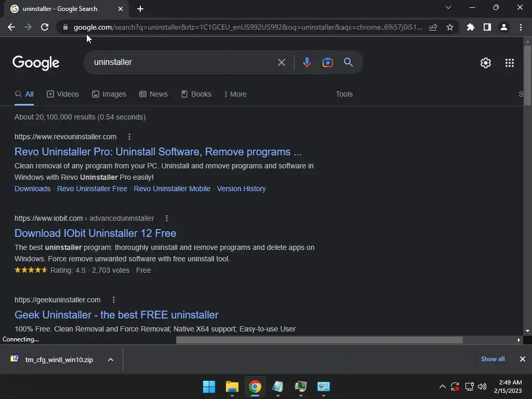Screen dimensions: 532x399
Task: Reload the Google search page
Action: [x=45, y=27]
